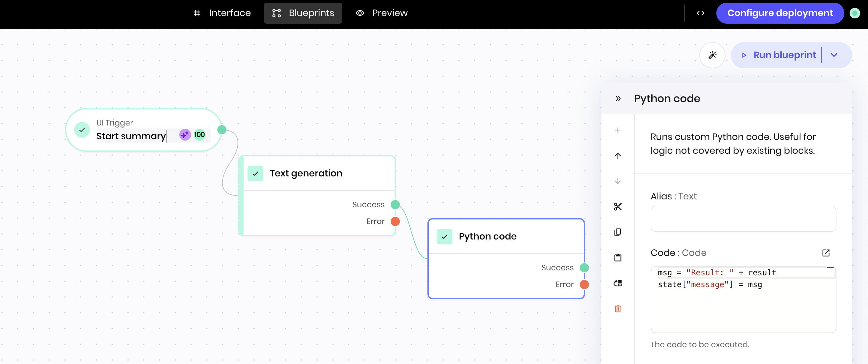Click the UI Trigger output connector dot

tap(222, 130)
